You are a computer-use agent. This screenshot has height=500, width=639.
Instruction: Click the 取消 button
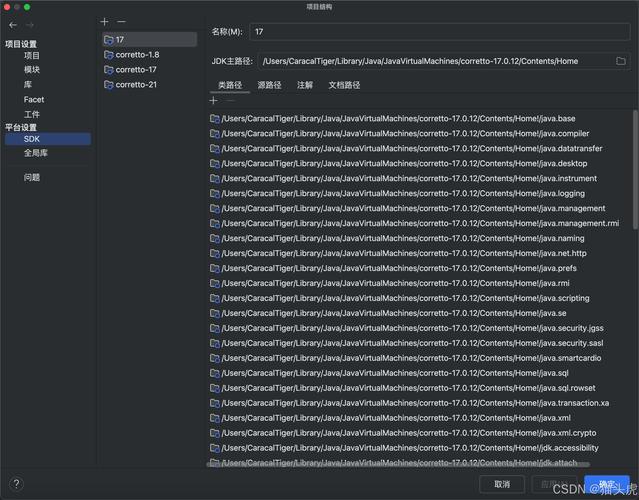502,484
